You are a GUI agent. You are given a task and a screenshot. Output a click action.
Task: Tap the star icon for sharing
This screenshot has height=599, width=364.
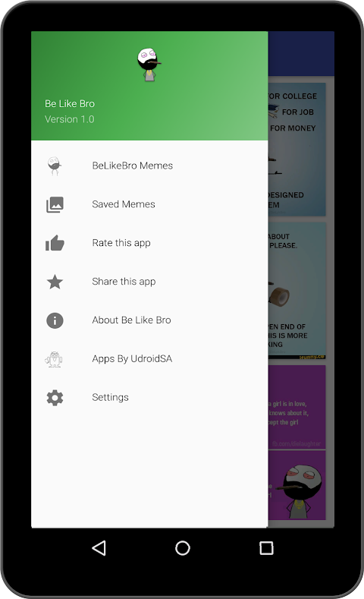point(55,282)
